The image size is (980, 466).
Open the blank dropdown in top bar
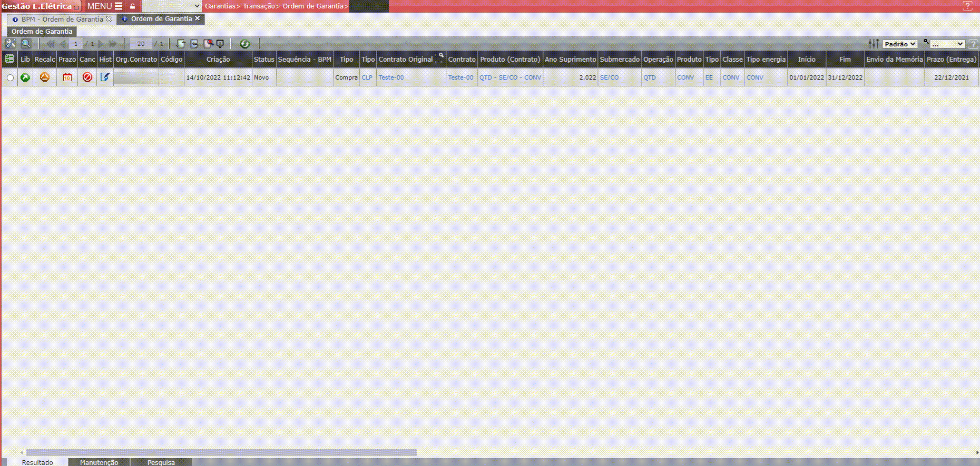[x=172, y=6]
